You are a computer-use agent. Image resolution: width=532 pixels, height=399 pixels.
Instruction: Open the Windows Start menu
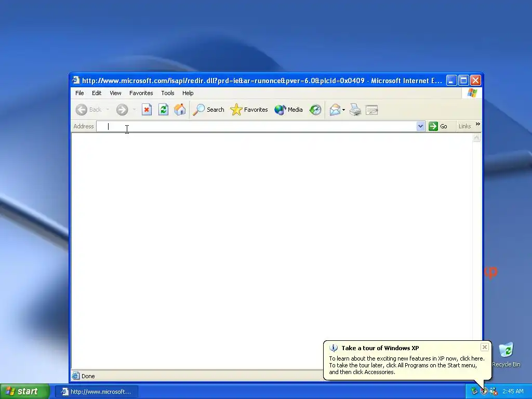coord(25,391)
